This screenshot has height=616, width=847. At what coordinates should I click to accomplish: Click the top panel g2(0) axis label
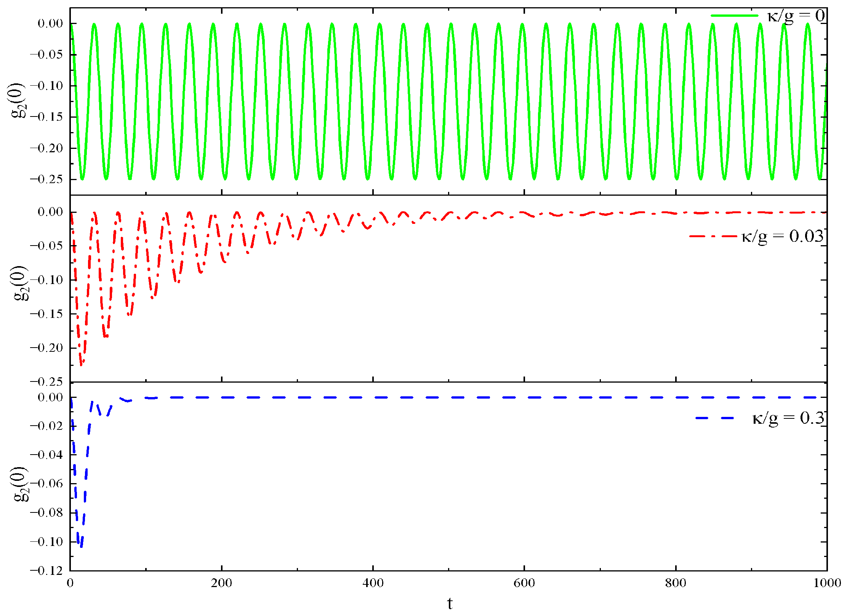pos(19,101)
